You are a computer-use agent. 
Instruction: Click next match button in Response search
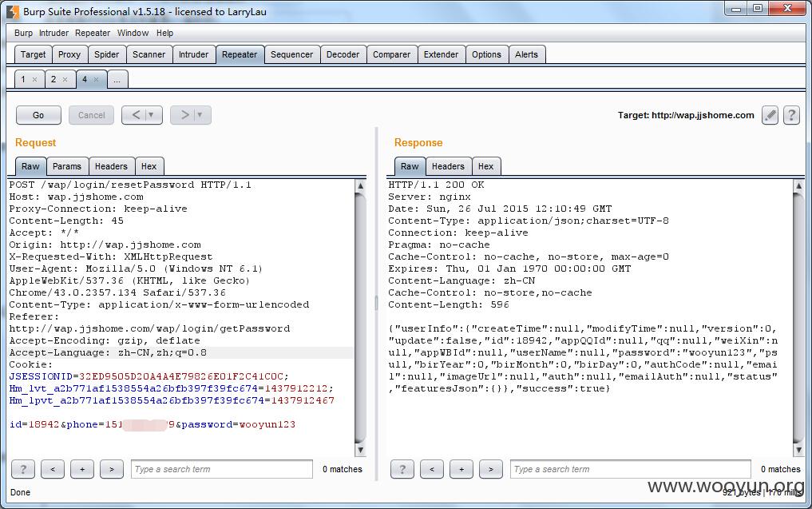(490, 469)
